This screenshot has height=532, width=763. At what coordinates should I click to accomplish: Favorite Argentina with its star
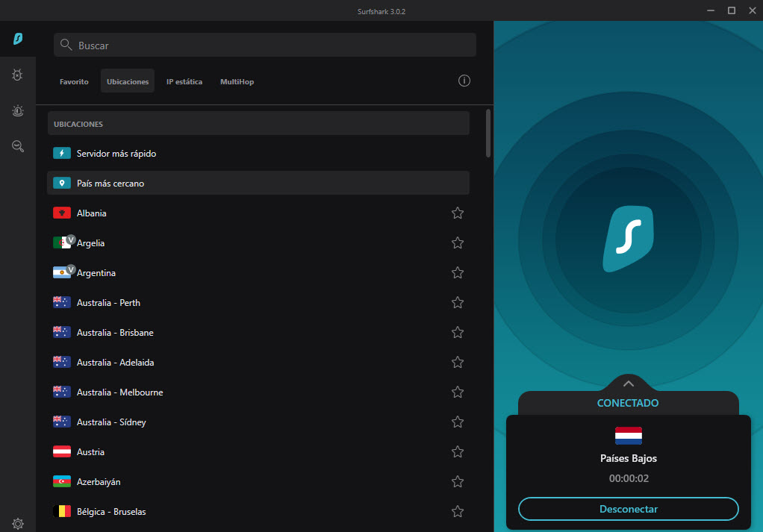coord(458,273)
